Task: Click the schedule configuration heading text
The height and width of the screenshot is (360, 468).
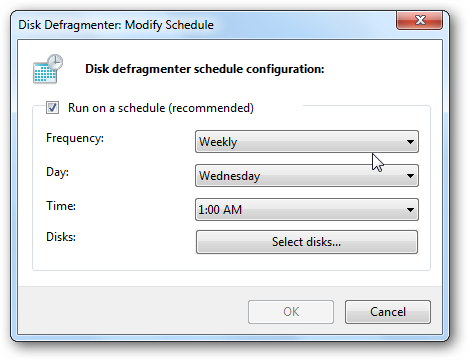Action: click(205, 69)
